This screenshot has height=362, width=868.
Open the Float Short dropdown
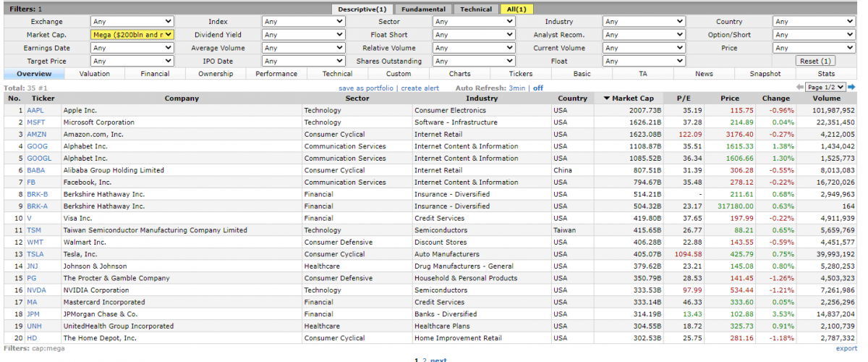(474, 35)
